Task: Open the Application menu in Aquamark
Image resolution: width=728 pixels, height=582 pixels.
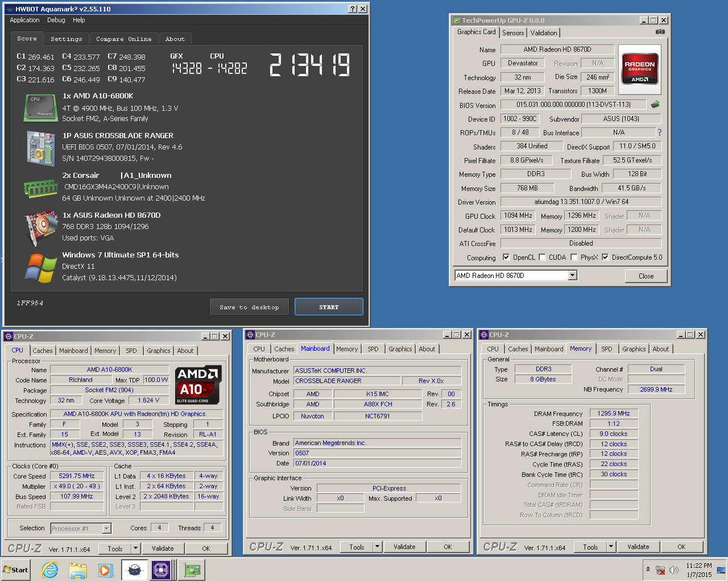Action: click(24, 20)
